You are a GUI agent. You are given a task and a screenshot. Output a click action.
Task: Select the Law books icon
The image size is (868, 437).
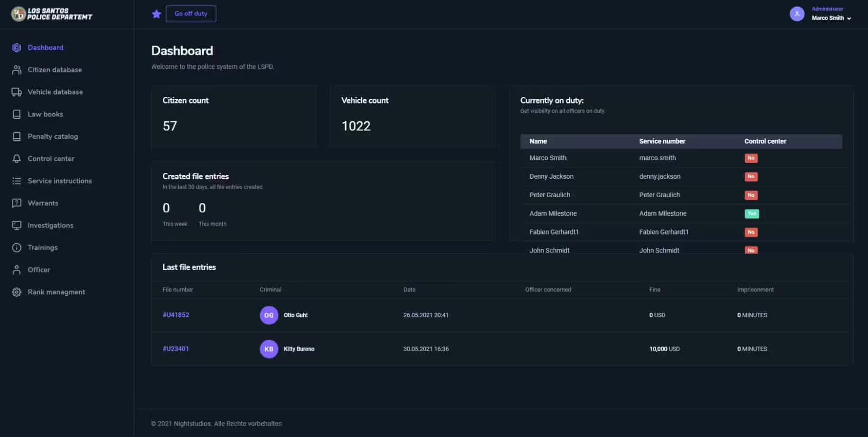click(17, 114)
